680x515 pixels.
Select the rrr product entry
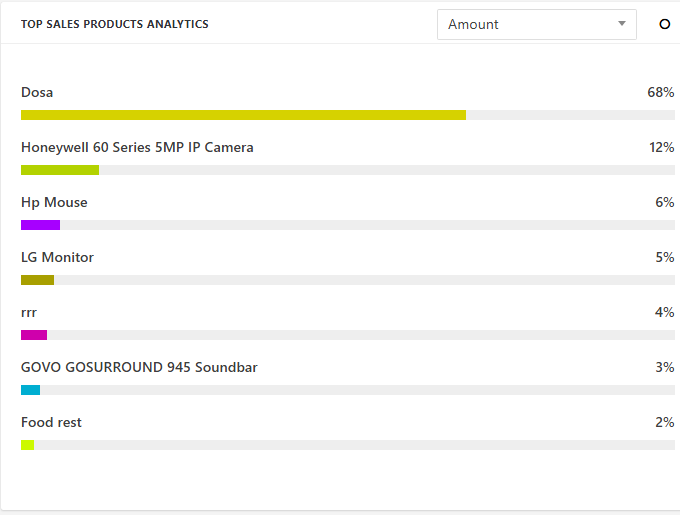[29, 313]
